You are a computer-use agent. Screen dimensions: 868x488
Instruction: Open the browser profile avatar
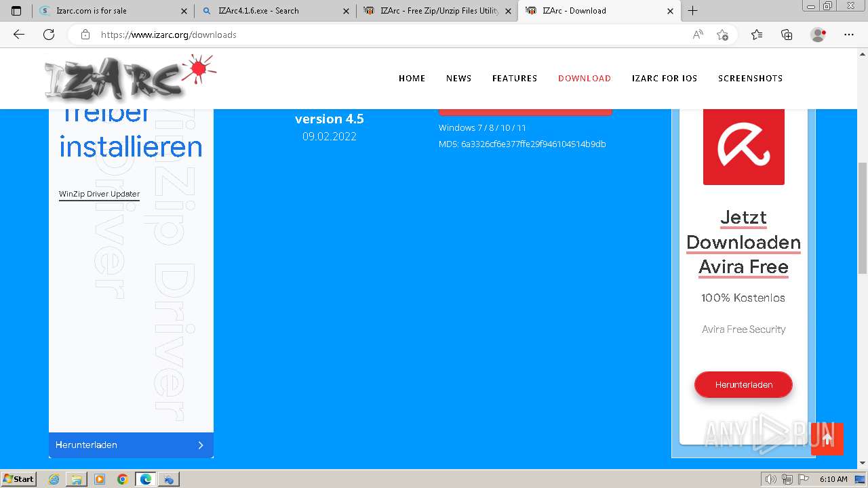(818, 35)
